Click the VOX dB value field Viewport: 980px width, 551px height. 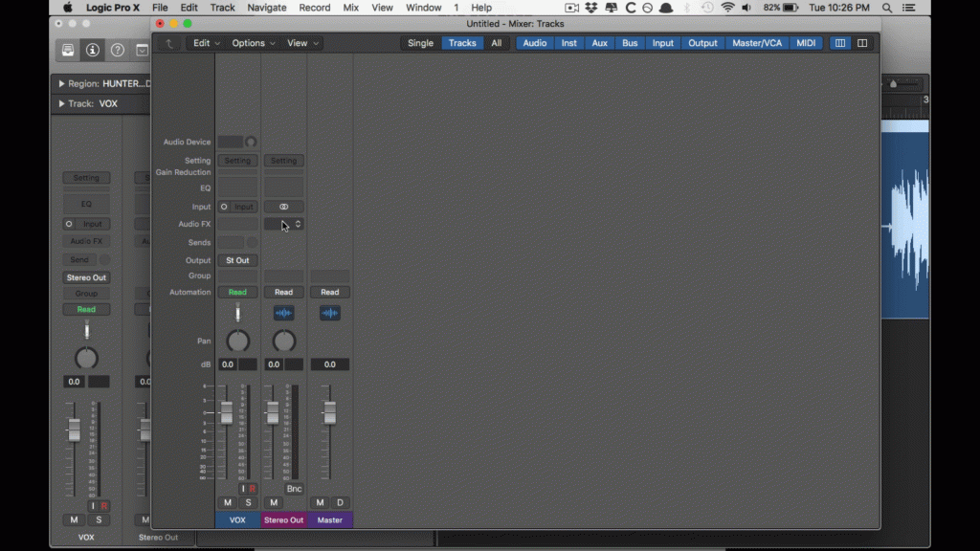(228, 364)
